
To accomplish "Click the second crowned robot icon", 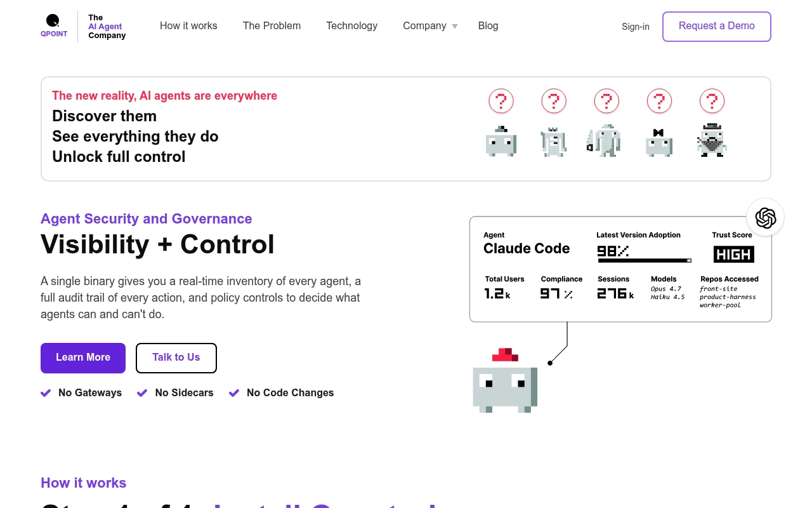I will [x=554, y=141].
